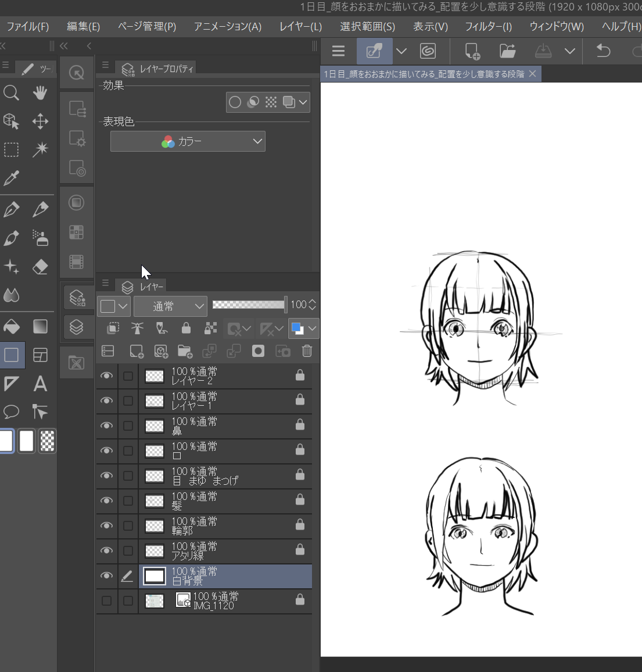Select the Zoom magnifier tool
Screen dimensions: 642x672
(x=12, y=93)
